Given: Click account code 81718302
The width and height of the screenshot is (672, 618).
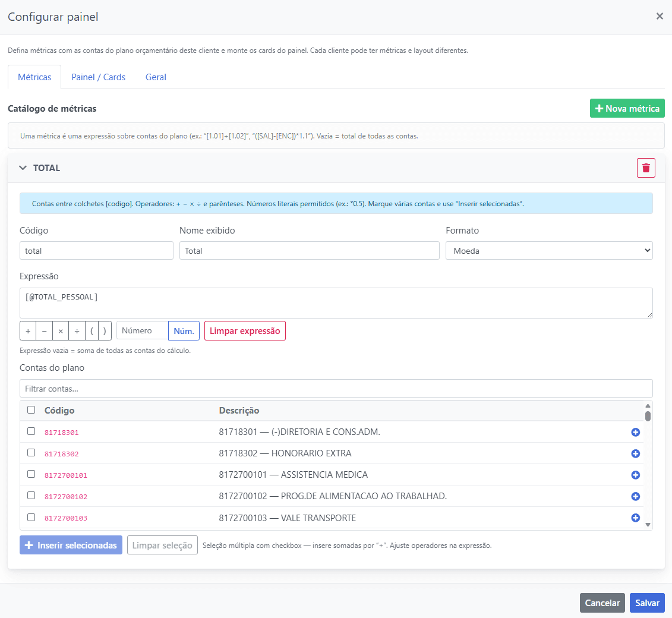Looking at the screenshot, I should [x=62, y=454].
